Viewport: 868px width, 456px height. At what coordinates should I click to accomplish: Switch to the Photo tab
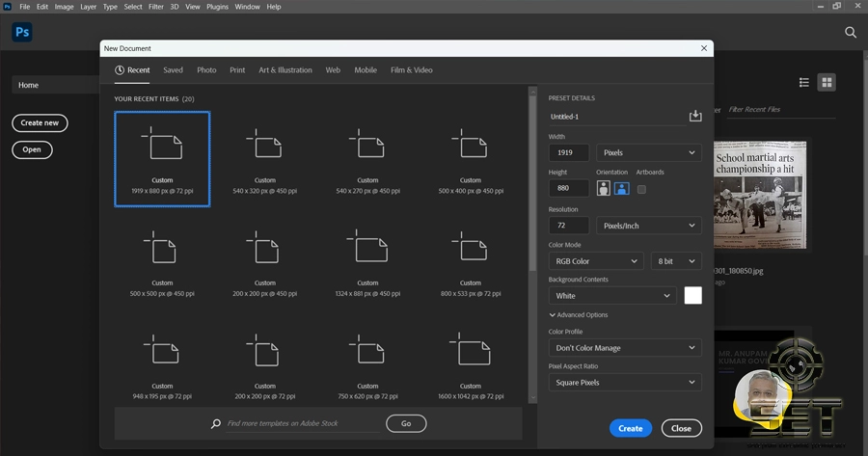click(x=206, y=70)
